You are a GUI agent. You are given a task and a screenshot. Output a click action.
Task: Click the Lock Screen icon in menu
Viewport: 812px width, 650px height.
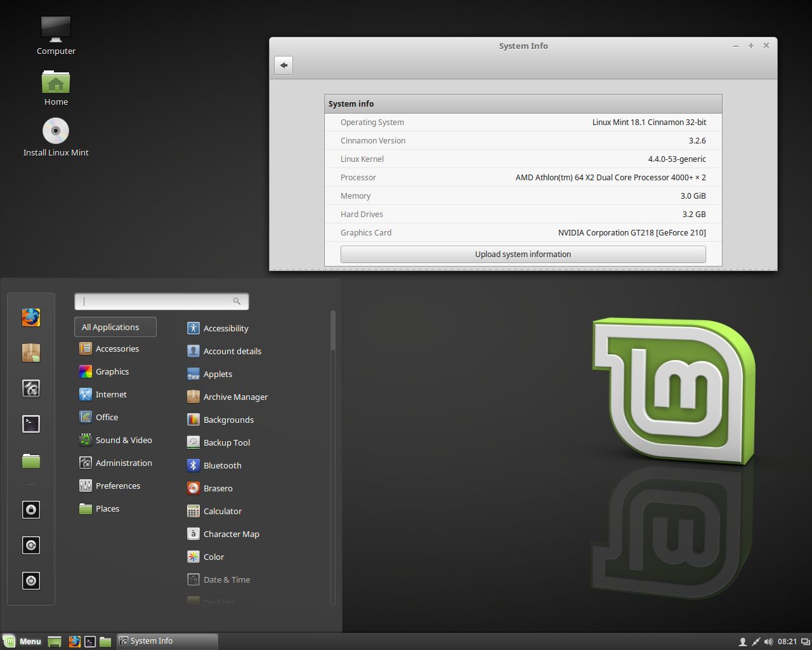pos(31,510)
